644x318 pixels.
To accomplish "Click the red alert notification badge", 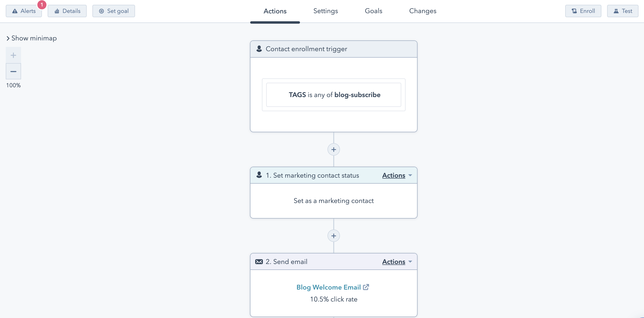I will 42,5.
